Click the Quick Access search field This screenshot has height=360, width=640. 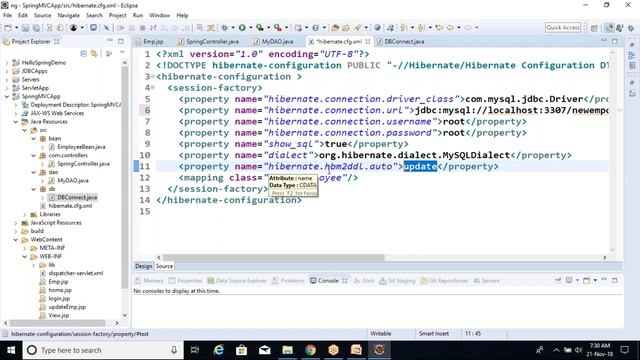tap(563, 27)
